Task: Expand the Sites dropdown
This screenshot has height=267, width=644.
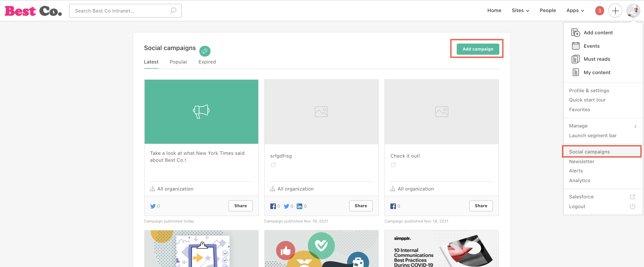Action: point(520,10)
